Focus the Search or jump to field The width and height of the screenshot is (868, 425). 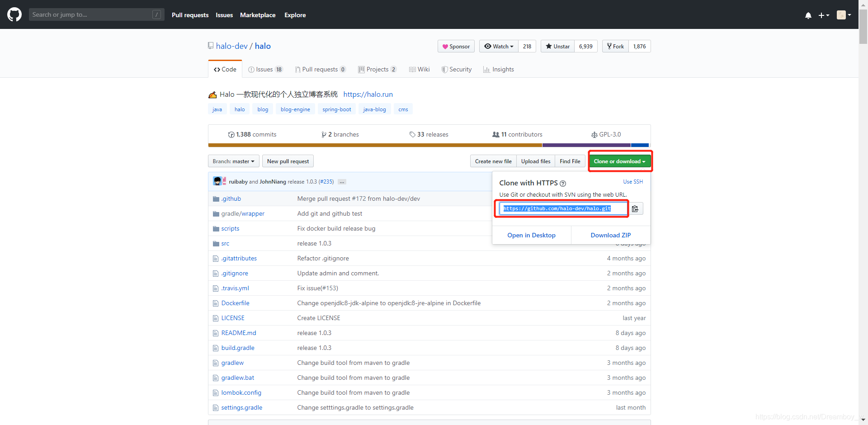pyautogui.click(x=96, y=14)
